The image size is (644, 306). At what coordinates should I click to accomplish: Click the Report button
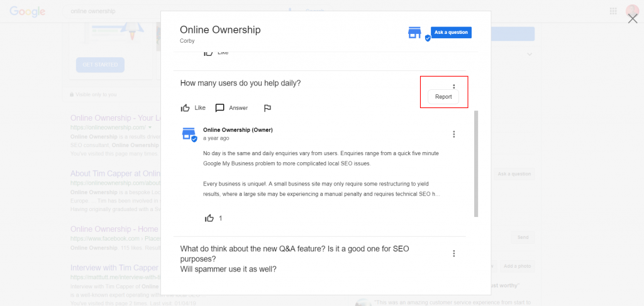point(443,97)
